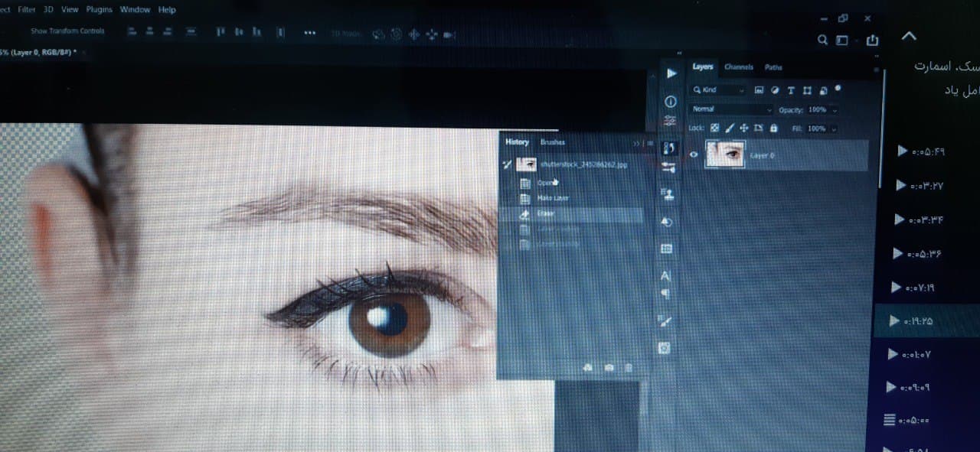980x452 pixels.
Task: Click the Layer 0 thumbnail
Action: 724,154
